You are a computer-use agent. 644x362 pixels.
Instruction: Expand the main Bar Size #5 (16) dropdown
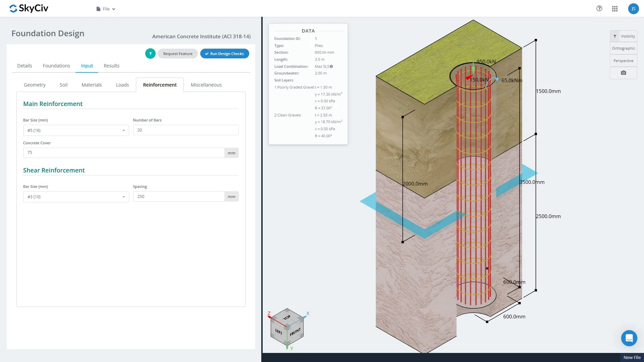(76, 130)
